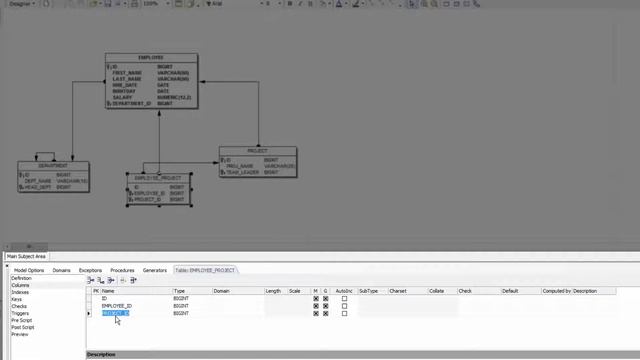
Task: Open the Arial font dropdown
Action: coord(261,4)
